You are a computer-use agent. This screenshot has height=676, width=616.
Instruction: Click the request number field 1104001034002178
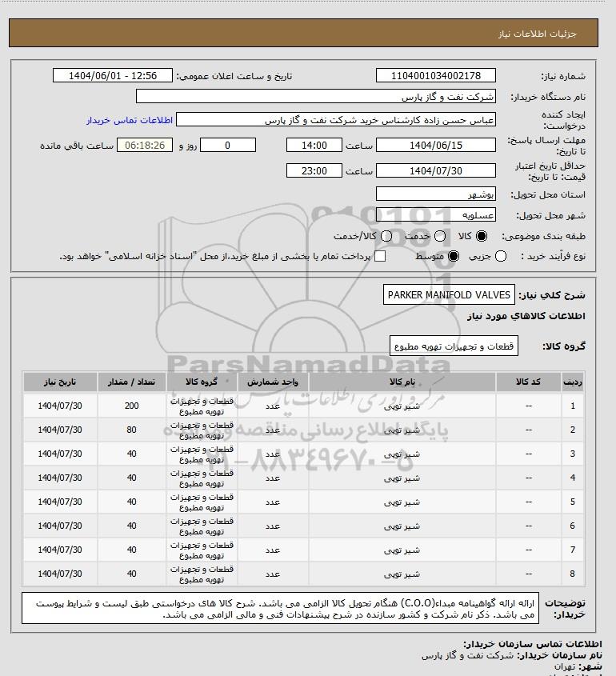pos(436,75)
